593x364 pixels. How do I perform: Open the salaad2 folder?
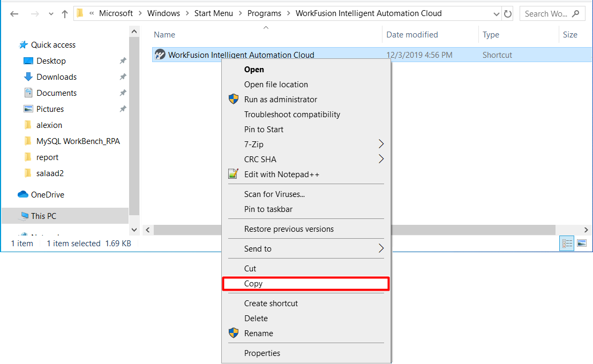[x=50, y=173]
